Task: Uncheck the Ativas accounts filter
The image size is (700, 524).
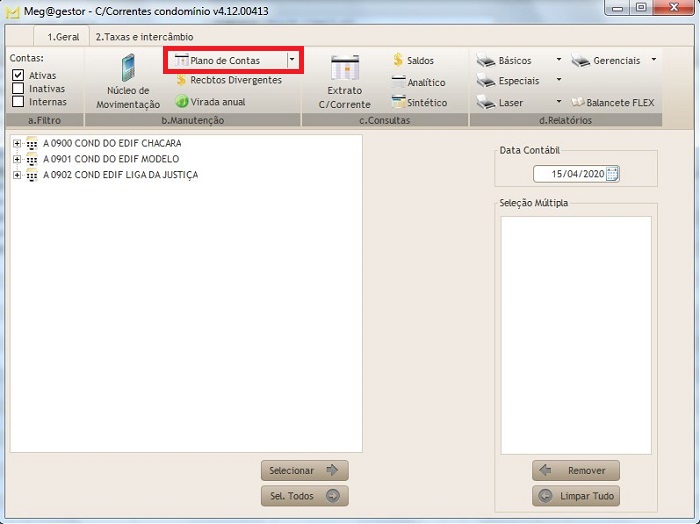Action: (18, 76)
